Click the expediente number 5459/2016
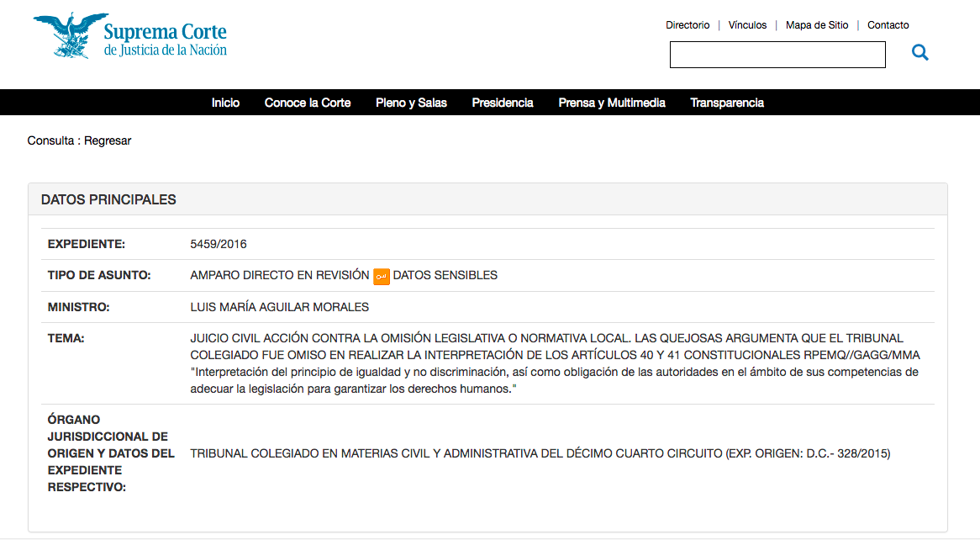 tap(219, 245)
